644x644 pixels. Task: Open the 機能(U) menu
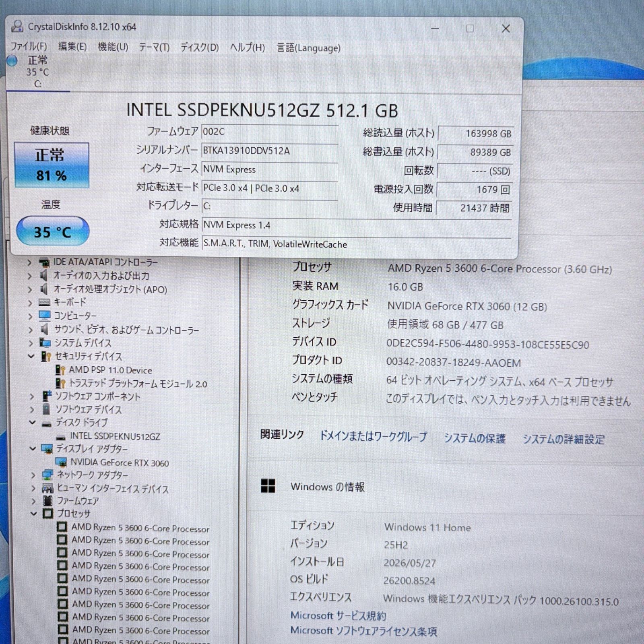113,47
